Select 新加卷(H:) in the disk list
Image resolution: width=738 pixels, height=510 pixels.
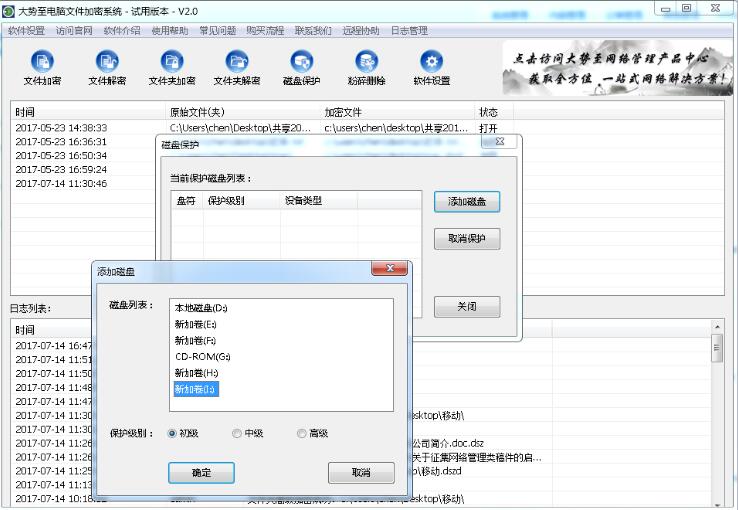coord(196,373)
